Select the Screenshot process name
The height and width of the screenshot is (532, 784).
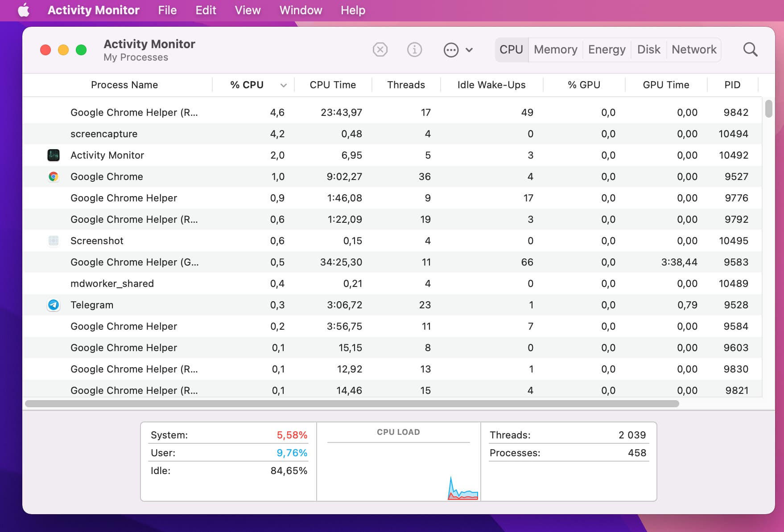click(x=97, y=241)
